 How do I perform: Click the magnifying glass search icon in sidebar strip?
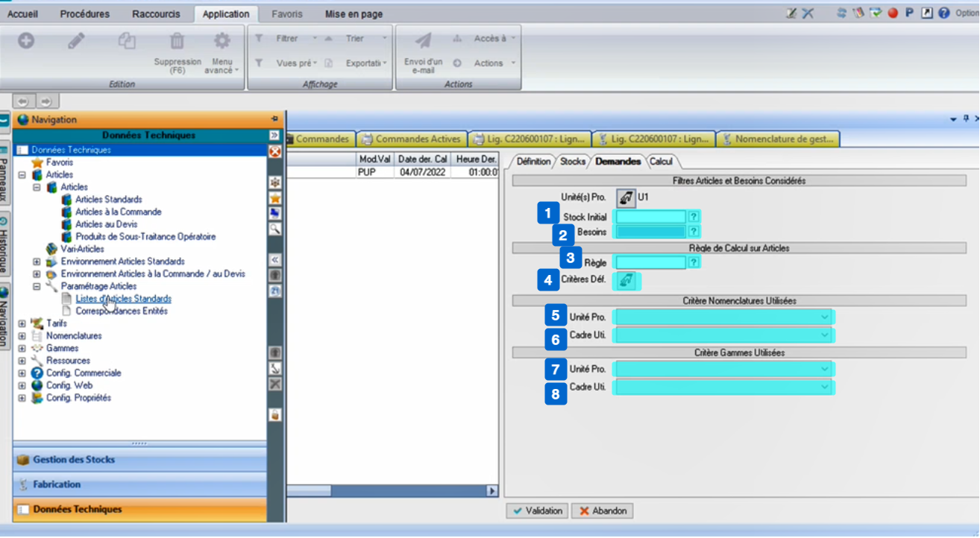coord(275,229)
